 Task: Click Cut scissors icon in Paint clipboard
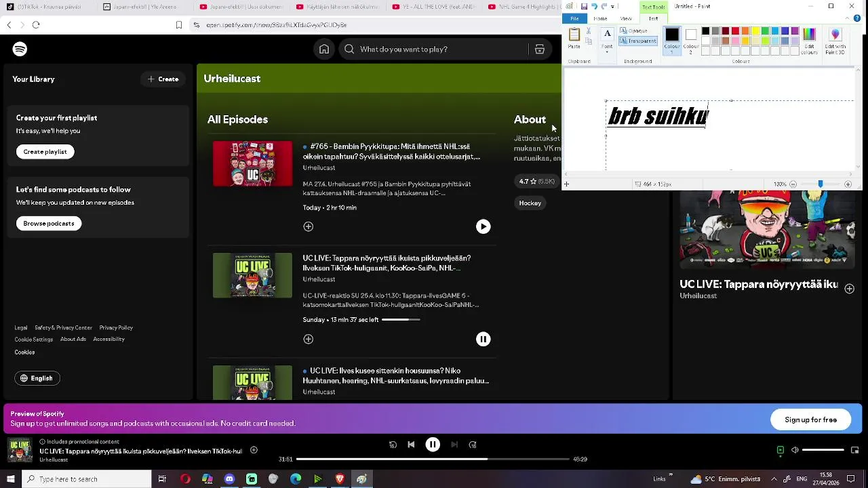pos(588,31)
